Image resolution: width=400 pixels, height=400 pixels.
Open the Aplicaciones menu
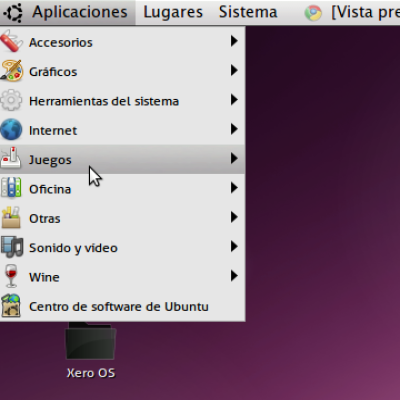[80, 12]
